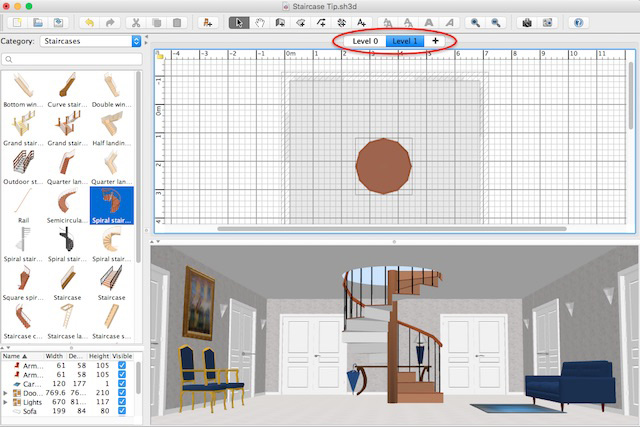Viewport: 640px width, 427px height.
Task: Expand the Lights group tree arrow
Action: (x=5, y=401)
